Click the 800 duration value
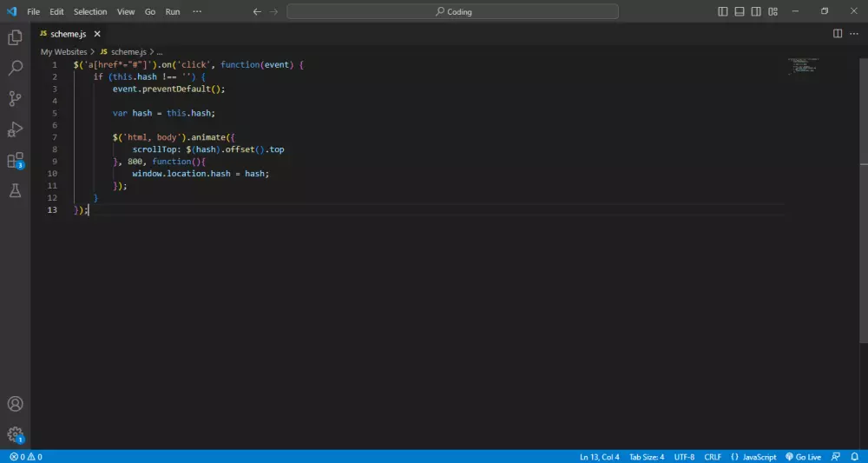The image size is (868, 463). click(135, 162)
